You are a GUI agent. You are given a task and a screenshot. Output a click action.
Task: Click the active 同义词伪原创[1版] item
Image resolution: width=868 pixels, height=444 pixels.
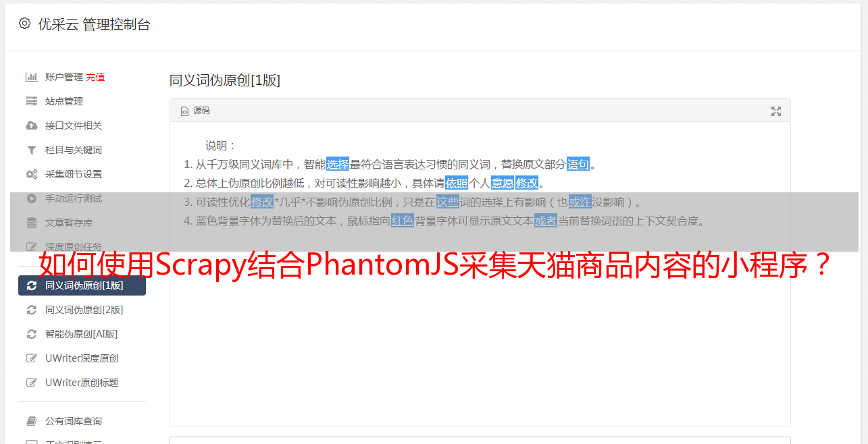tap(82, 285)
